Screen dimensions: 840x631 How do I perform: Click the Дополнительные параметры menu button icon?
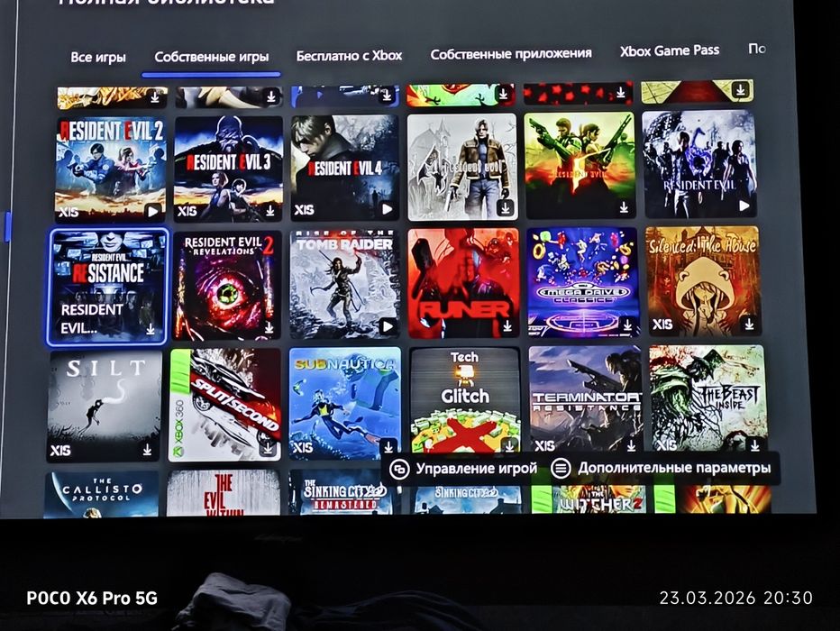pyautogui.click(x=561, y=469)
